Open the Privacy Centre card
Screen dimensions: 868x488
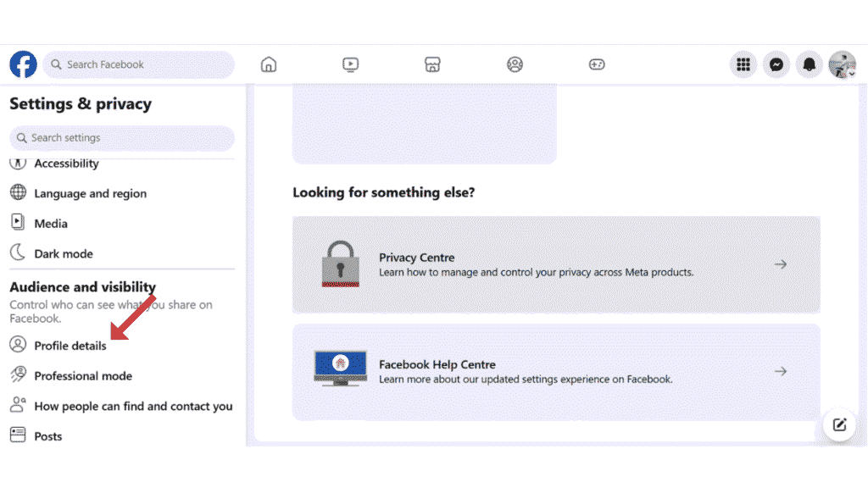point(556,263)
